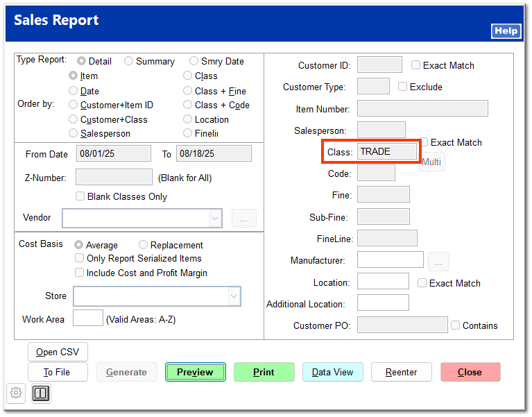
Task: Click the Sub-Fine field
Action: 384,216
